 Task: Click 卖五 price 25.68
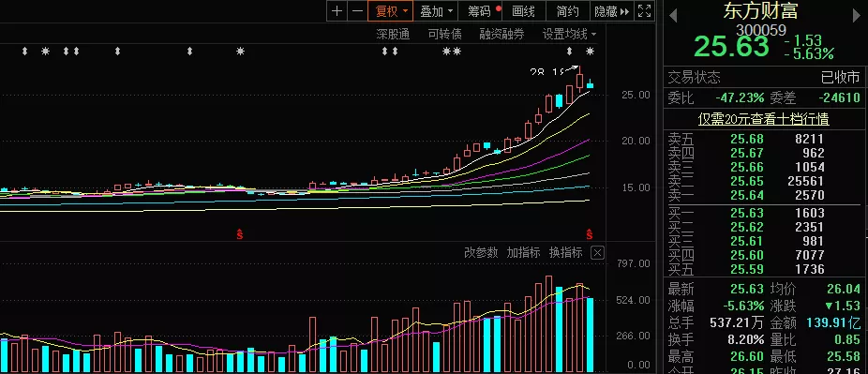[x=747, y=139]
